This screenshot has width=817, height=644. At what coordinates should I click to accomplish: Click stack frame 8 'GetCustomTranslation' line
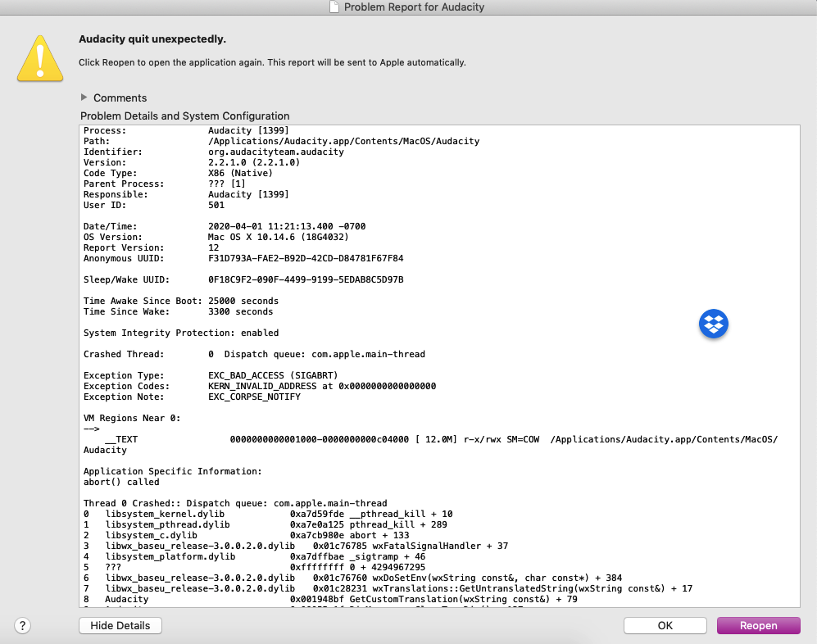pyautogui.click(x=330, y=599)
